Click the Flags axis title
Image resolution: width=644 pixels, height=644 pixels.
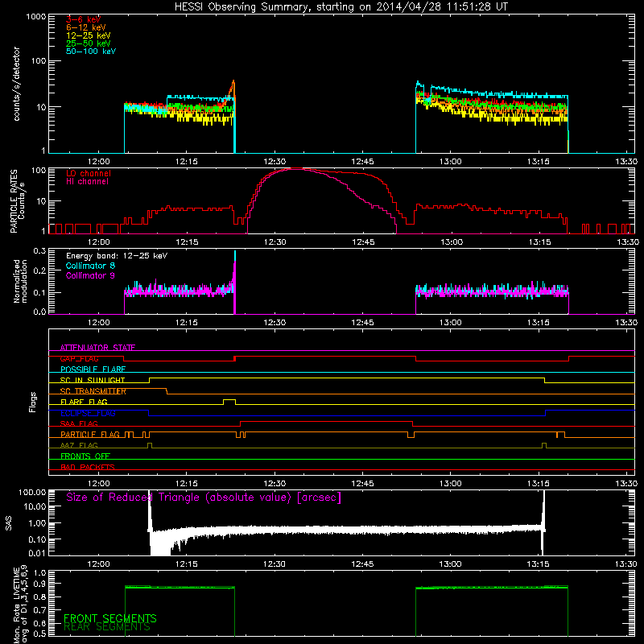tap(33, 402)
